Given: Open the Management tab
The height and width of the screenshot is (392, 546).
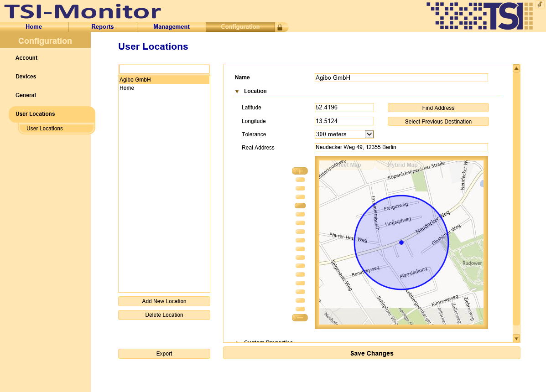Looking at the screenshot, I should coord(172,27).
